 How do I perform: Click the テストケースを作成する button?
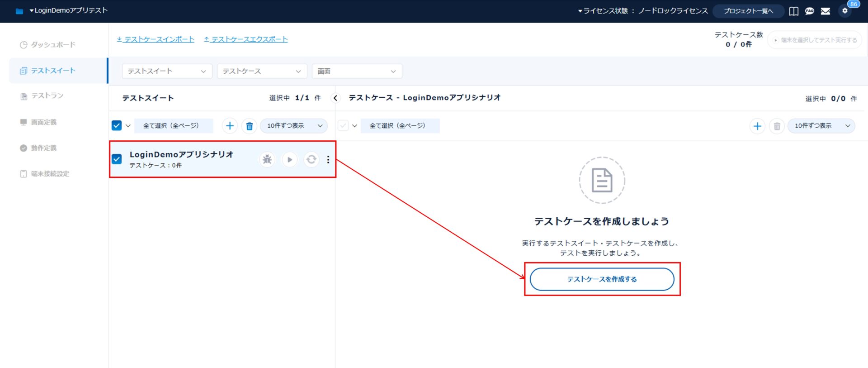(x=602, y=279)
